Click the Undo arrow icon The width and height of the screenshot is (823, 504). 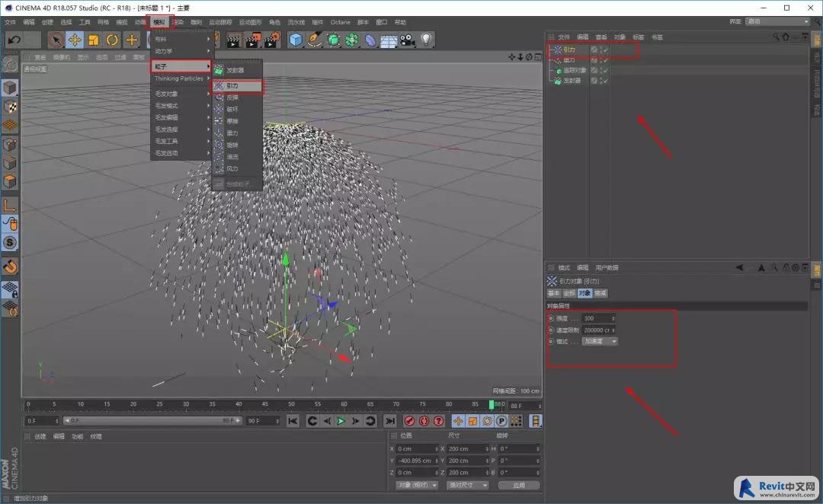(14, 40)
